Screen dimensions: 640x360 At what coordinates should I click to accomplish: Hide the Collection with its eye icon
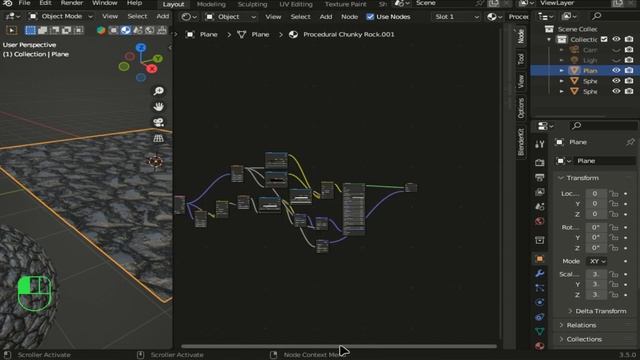[616, 39]
